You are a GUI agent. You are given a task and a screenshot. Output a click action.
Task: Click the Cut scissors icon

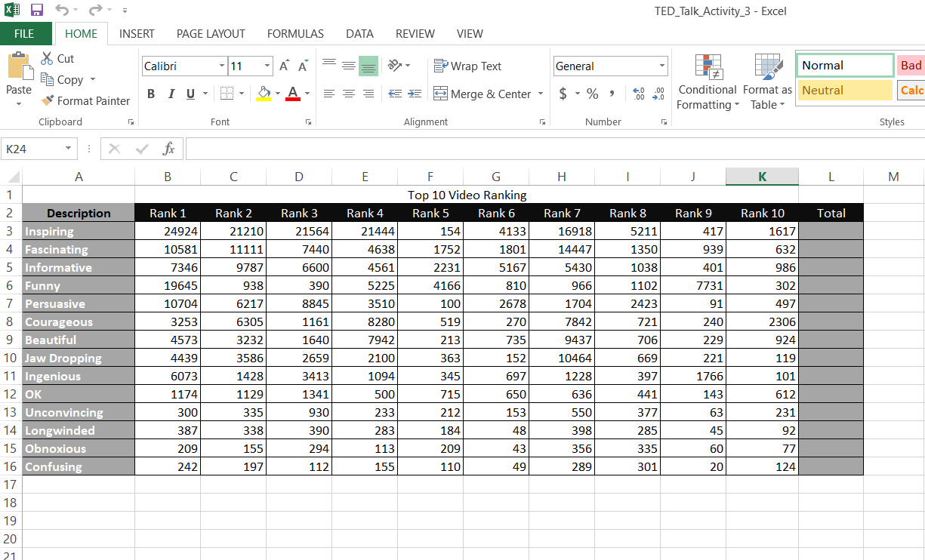tap(47, 58)
